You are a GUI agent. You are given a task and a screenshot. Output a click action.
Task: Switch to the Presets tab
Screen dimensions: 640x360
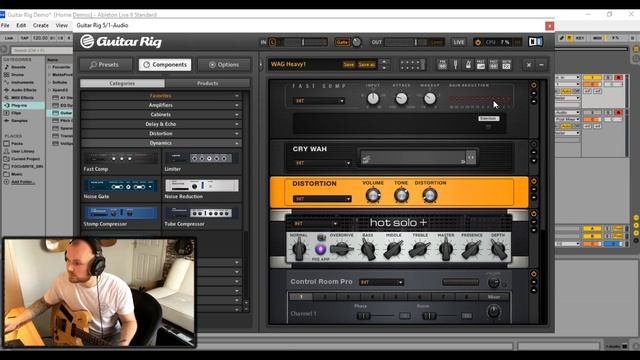(x=106, y=64)
